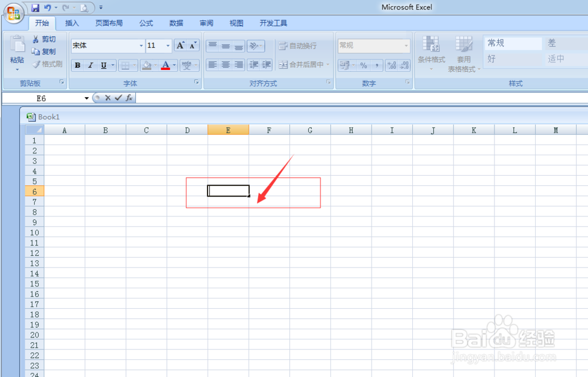This screenshot has width=588, height=377.
Task: Toggle underline formatting
Action: tap(103, 65)
